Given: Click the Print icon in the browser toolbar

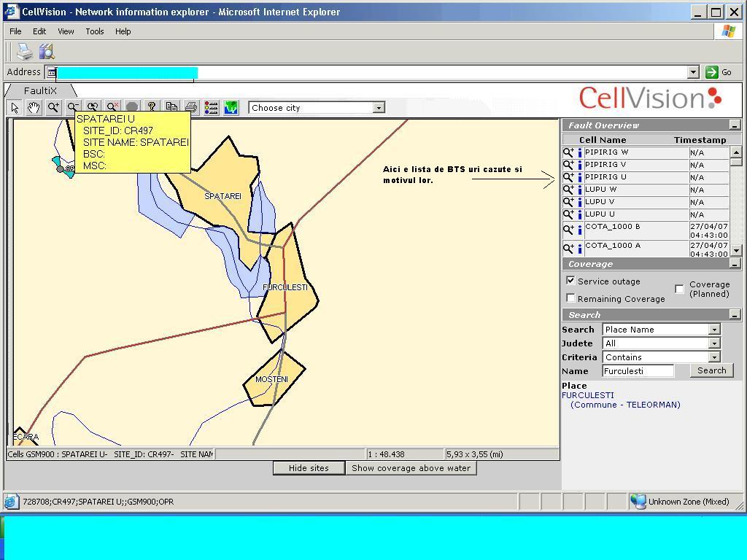Looking at the screenshot, I should tap(24, 52).
